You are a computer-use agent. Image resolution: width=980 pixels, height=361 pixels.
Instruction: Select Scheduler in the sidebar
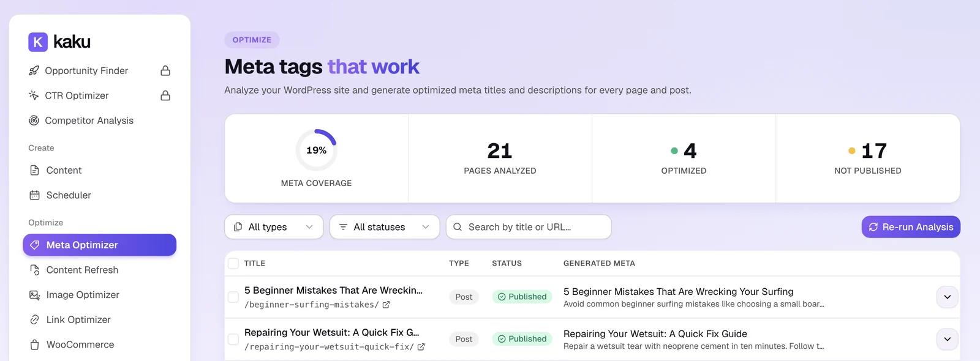[99, 195]
